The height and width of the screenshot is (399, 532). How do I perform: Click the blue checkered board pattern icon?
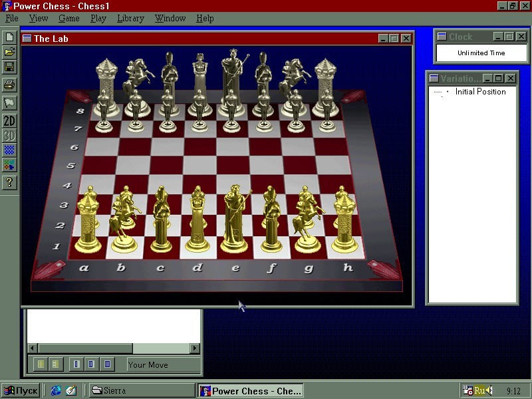(x=9, y=150)
